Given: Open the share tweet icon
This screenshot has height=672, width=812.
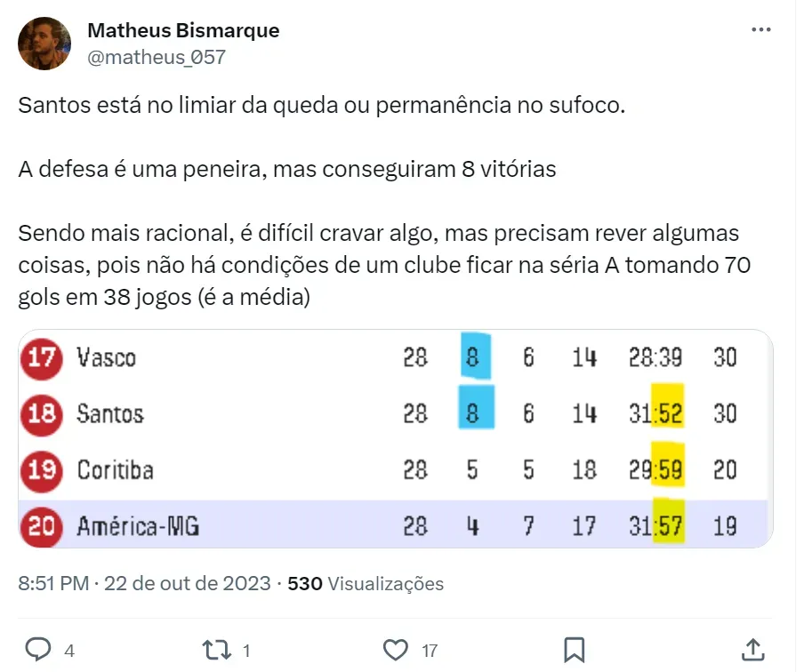Looking at the screenshot, I should coord(752,650).
